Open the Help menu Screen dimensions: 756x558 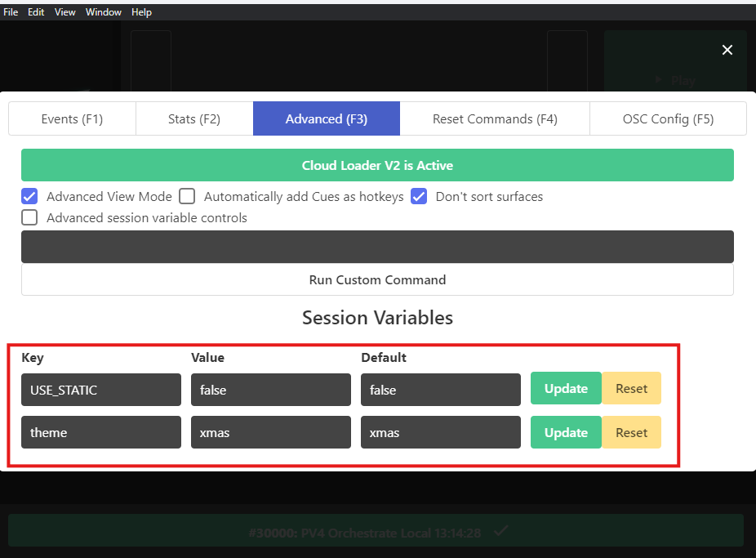[x=141, y=12]
